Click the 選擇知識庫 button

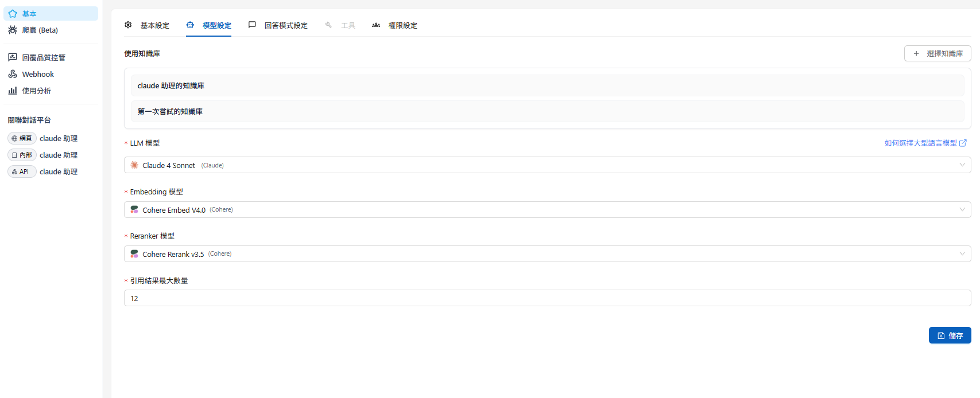click(938, 53)
